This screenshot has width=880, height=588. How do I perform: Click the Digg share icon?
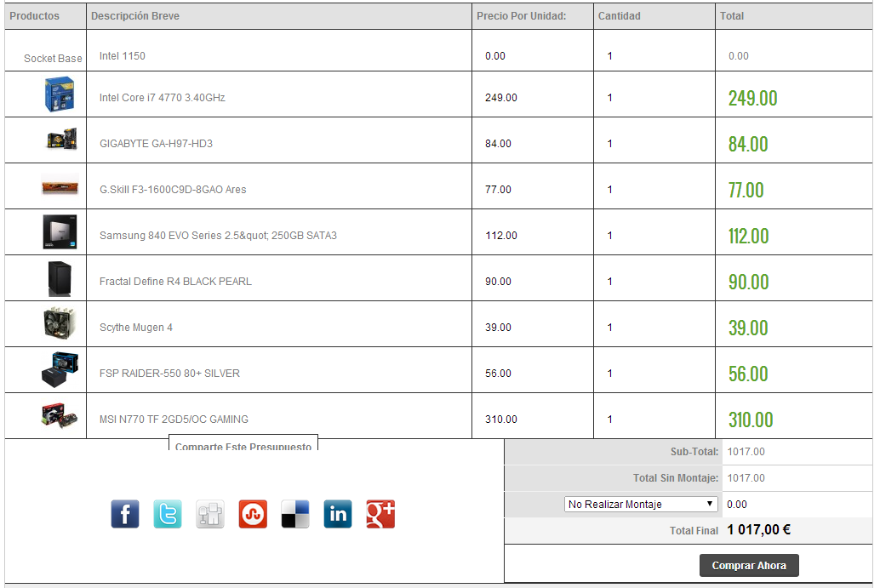tap(210, 514)
